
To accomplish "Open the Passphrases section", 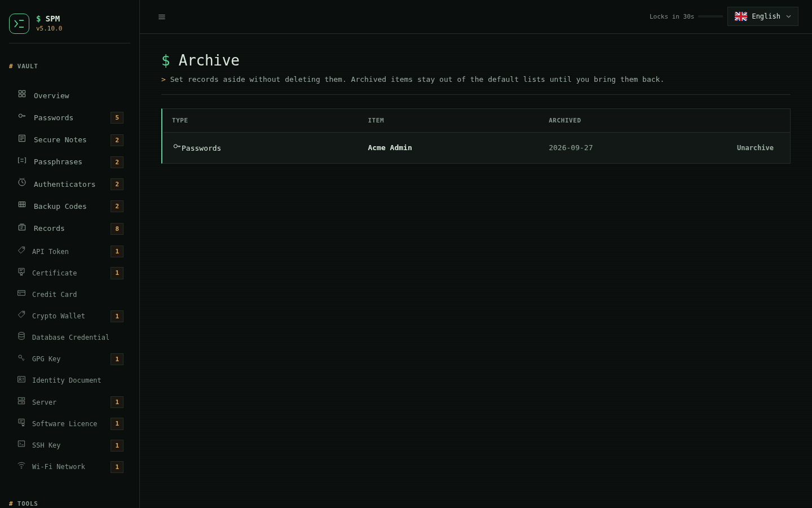I will (70, 162).
